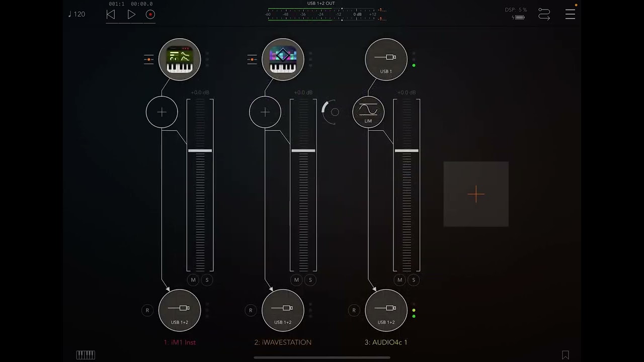
Task: Open iWAVESTATION MIDI settings sliders icon
Action: coord(252,59)
